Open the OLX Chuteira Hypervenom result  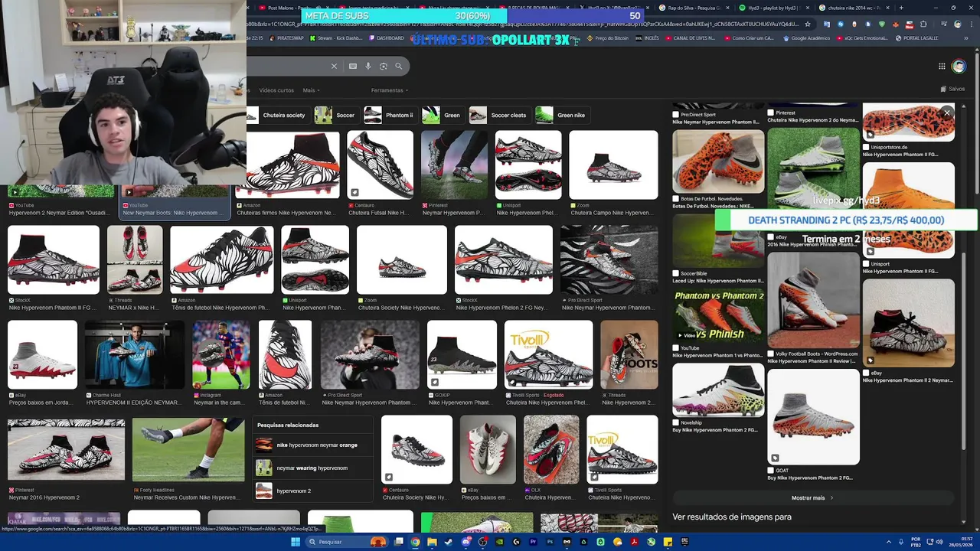pos(551,450)
